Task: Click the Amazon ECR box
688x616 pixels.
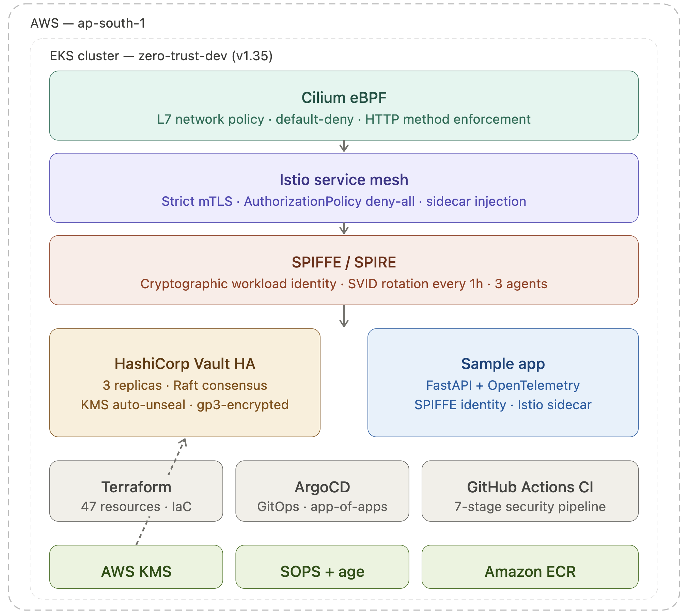Action: 530,571
